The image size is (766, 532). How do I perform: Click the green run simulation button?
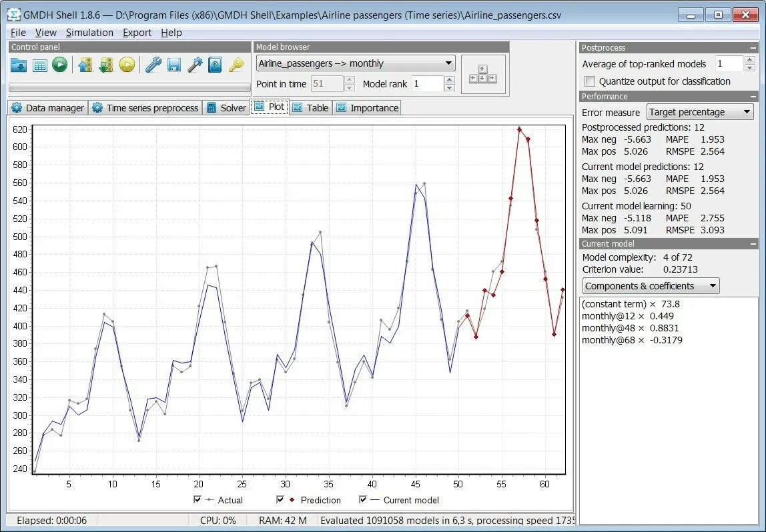coord(59,65)
